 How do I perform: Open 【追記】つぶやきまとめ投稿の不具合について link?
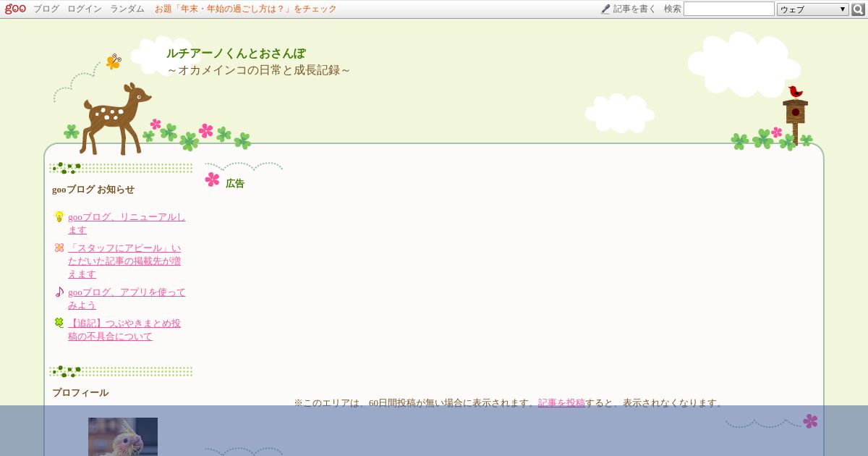(124, 330)
